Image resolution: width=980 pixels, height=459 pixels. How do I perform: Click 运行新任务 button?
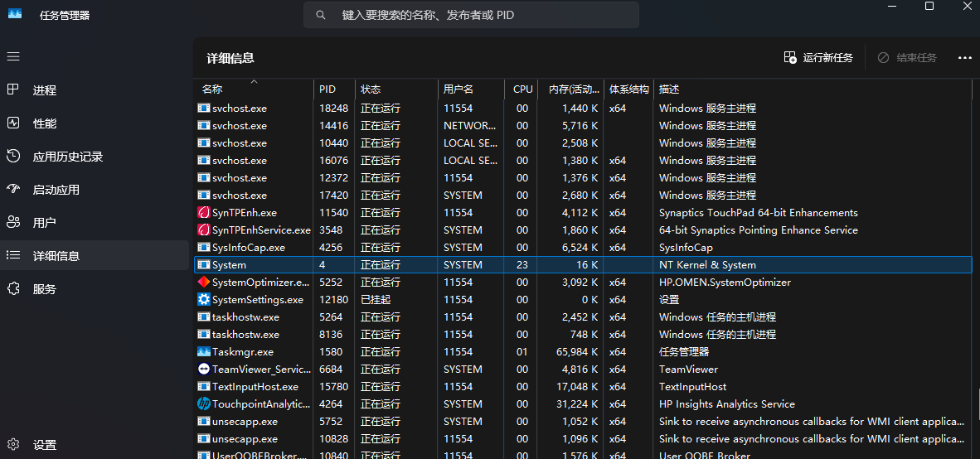[x=818, y=58]
